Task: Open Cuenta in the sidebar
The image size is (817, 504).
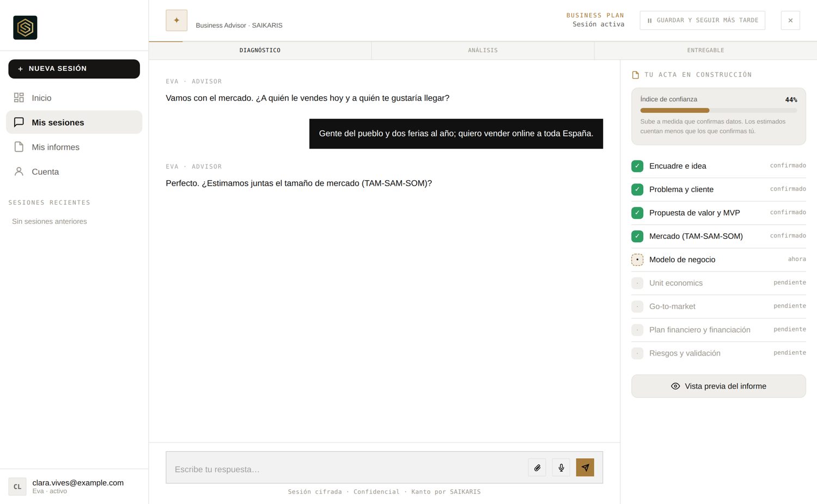Action: (74, 171)
